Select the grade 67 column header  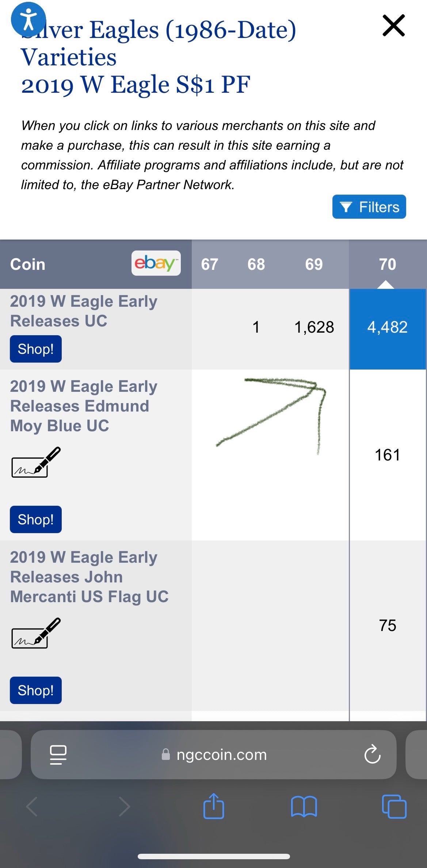[x=209, y=264]
